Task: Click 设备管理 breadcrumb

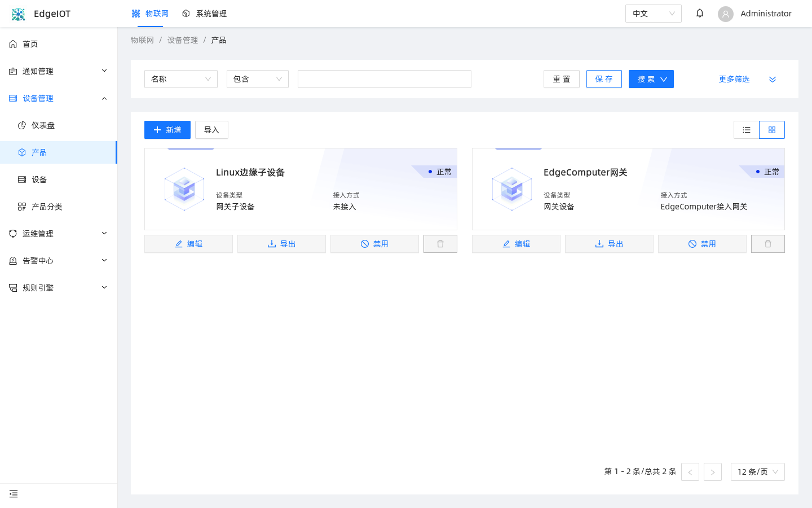Action: click(183, 40)
